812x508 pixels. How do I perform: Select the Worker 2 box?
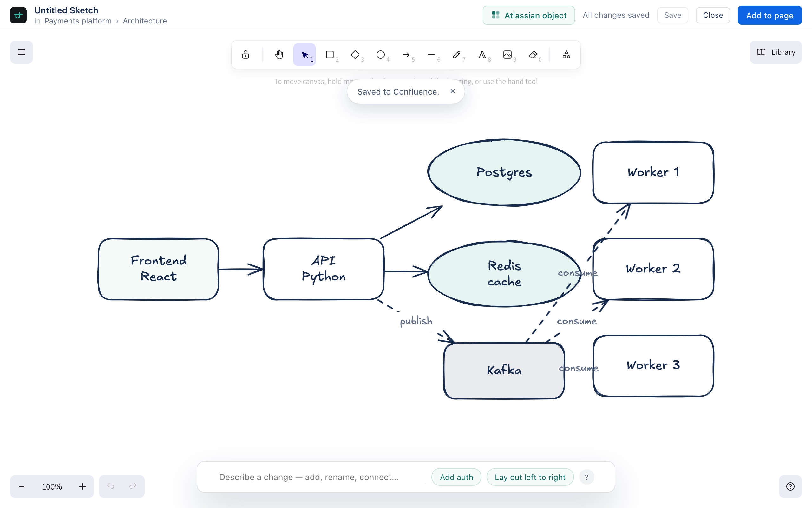[653, 269]
